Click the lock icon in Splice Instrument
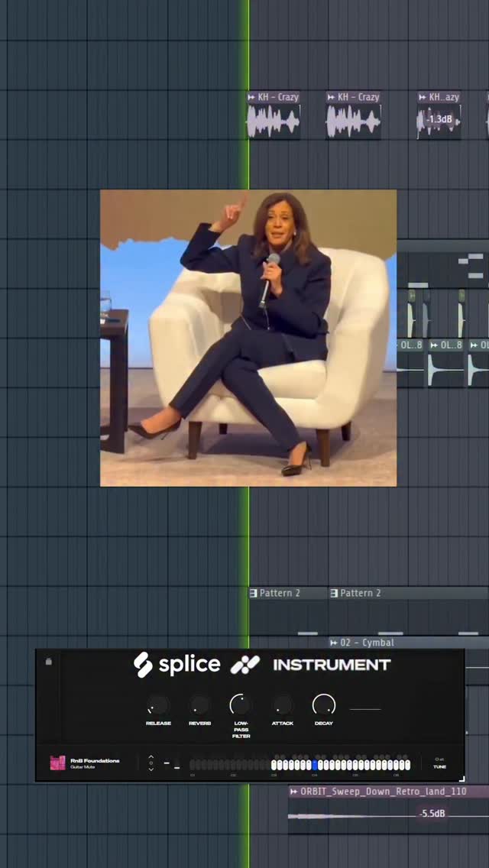The height and width of the screenshot is (868, 489). [x=49, y=661]
